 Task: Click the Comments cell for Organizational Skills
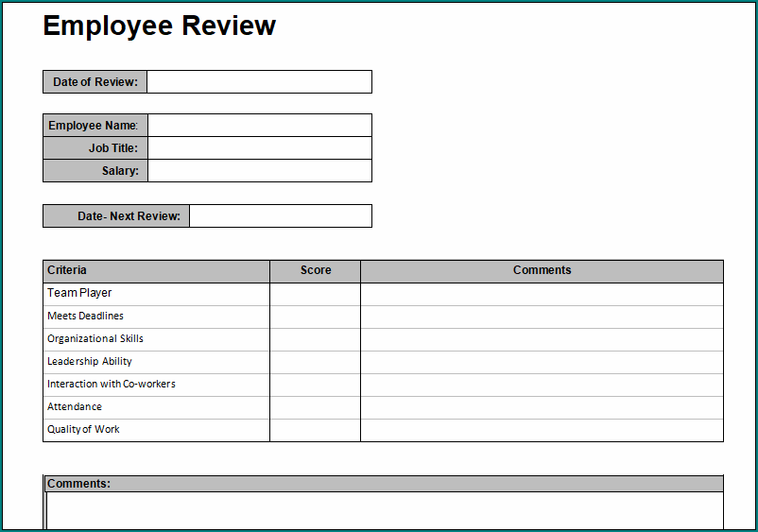542,339
